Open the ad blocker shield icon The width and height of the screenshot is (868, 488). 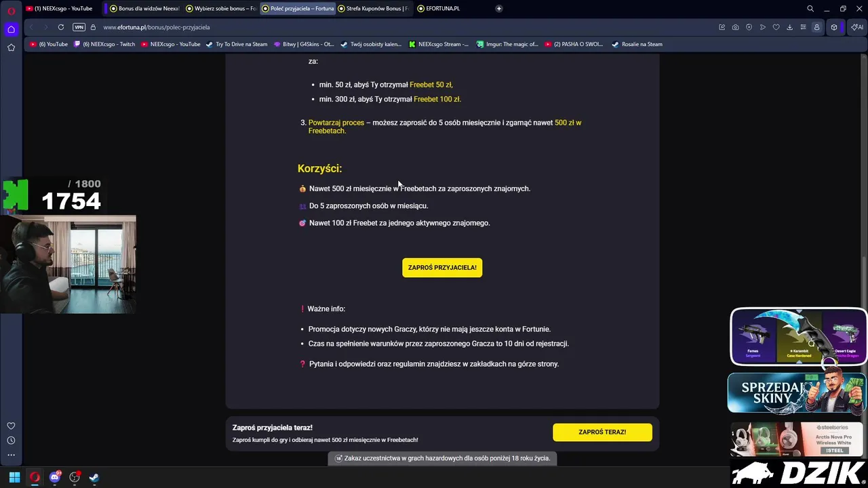[x=749, y=27]
